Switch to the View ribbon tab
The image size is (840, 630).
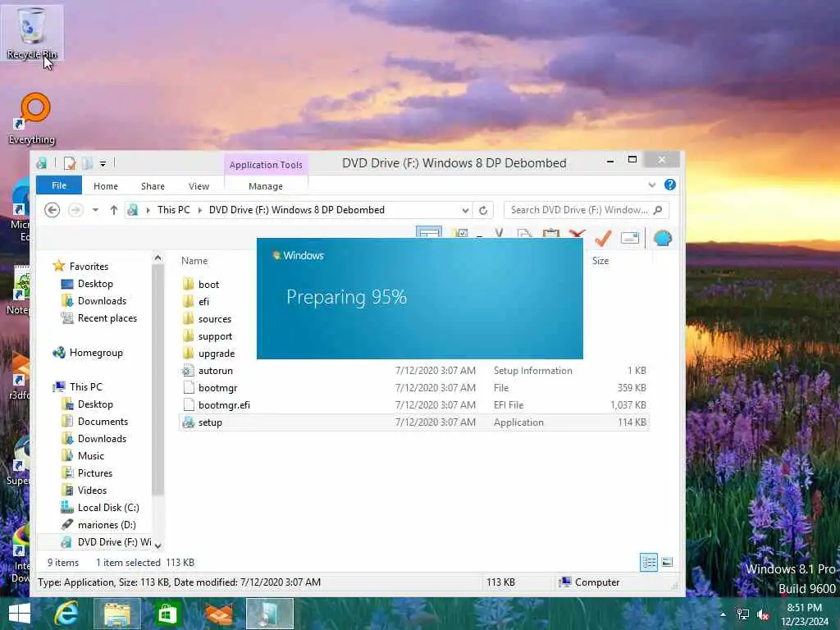point(199,186)
